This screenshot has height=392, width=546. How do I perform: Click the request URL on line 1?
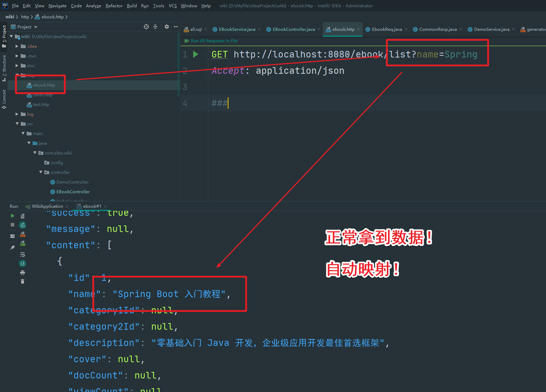click(x=355, y=54)
